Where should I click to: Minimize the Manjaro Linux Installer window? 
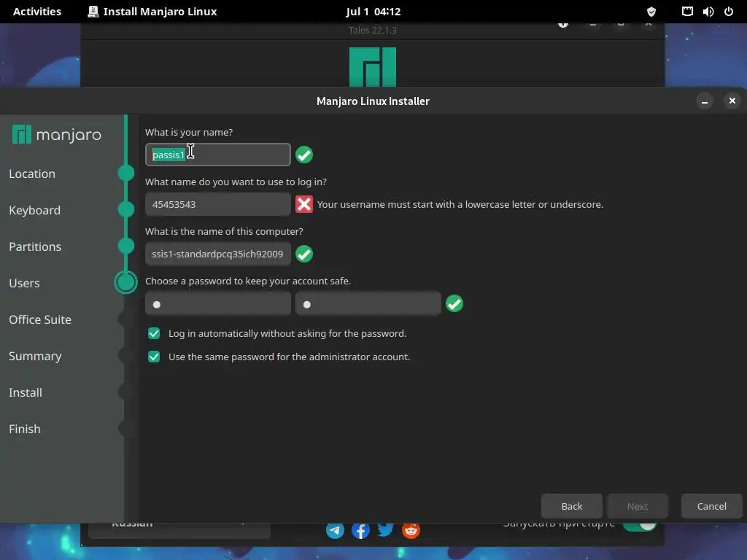coord(705,101)
